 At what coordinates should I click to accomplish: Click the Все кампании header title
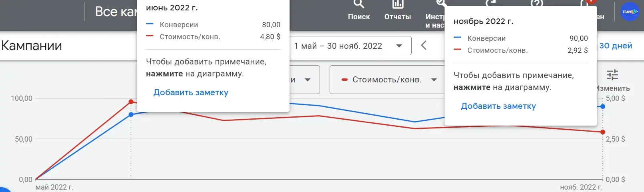[x=116, y=12]
